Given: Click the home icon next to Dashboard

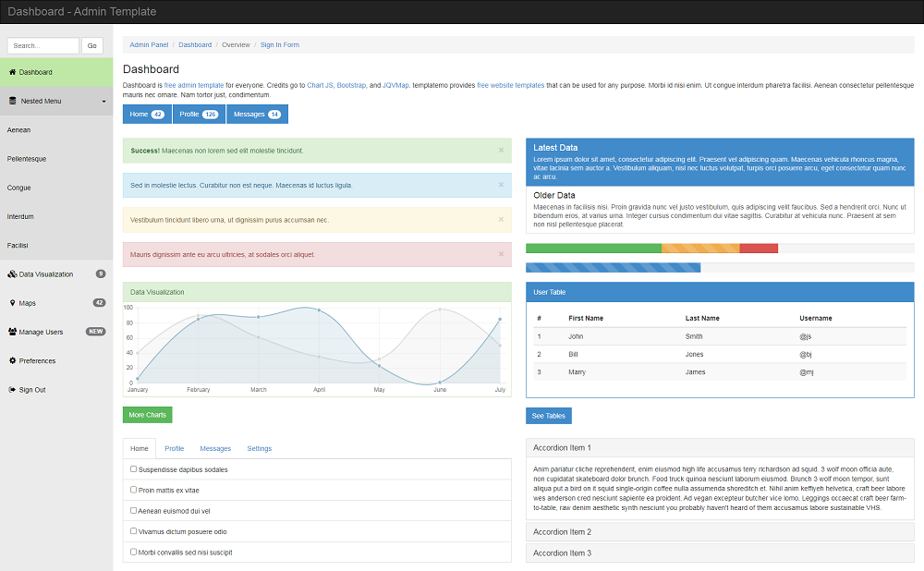Looking at the screenshot, I should 12,72.
